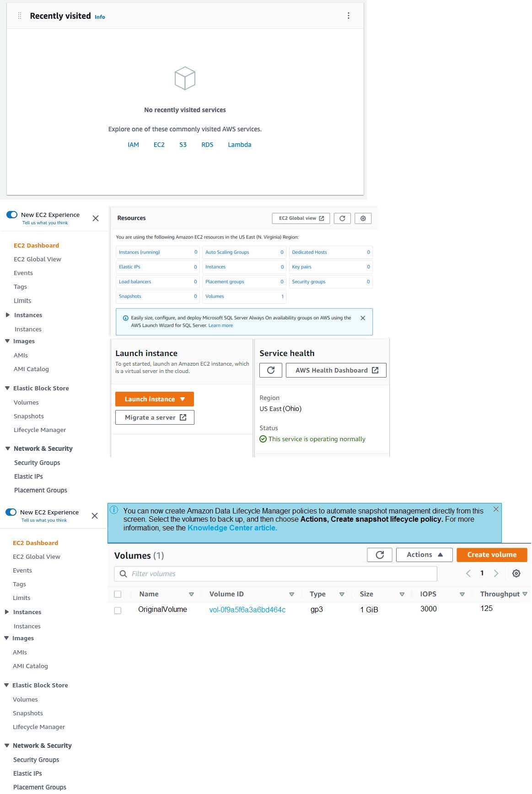Open the Actions dropdown for Volumes
This screenshot has height=794, width=532.
click(425, 555)
